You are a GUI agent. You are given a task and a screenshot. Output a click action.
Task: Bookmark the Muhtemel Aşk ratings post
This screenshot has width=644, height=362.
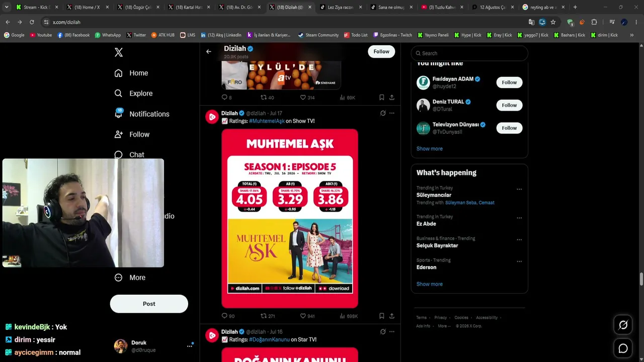tap(381, 316)
